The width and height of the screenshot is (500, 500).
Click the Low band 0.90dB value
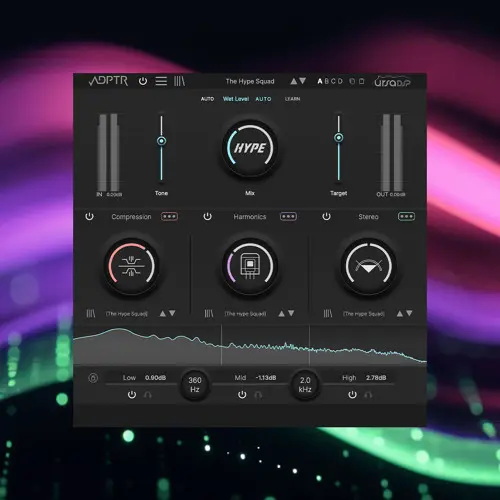155,378
